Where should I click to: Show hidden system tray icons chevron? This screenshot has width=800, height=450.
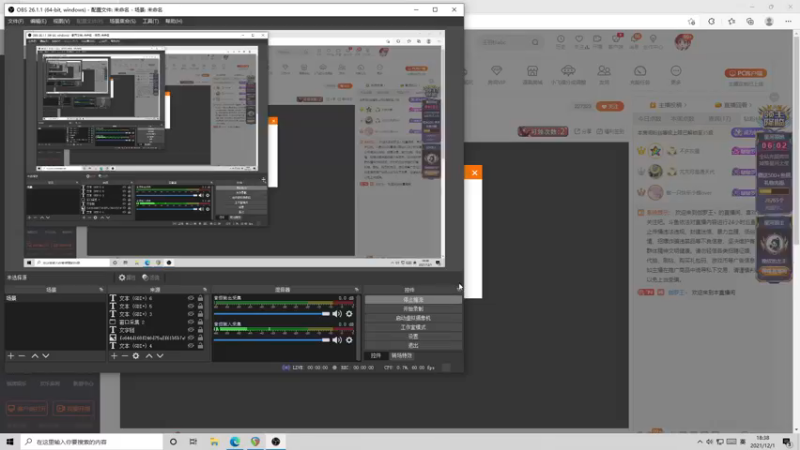[x=699, y=442]
